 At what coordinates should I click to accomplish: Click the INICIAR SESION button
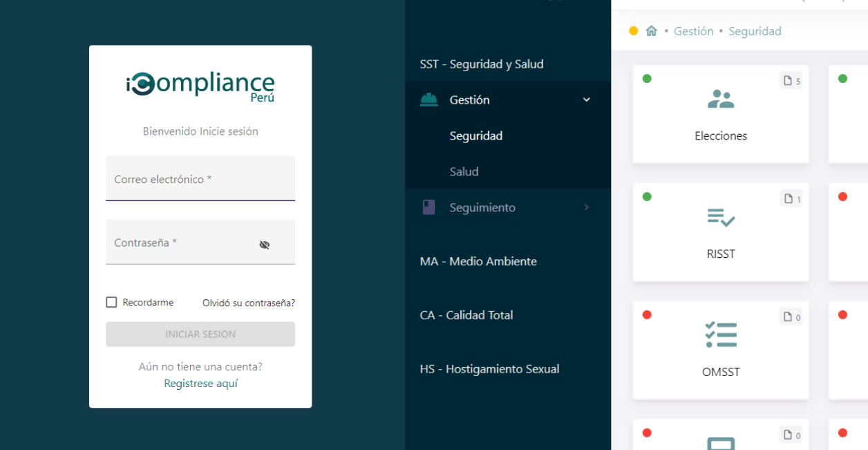[x=200, y=334]
